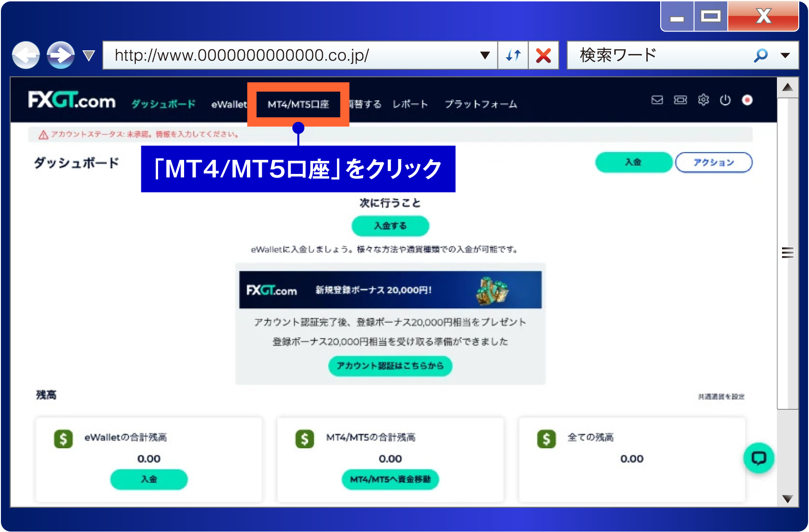Click the green 入金 button at top
The width and height of the screenshot is (809, 532).
[634, 162]
